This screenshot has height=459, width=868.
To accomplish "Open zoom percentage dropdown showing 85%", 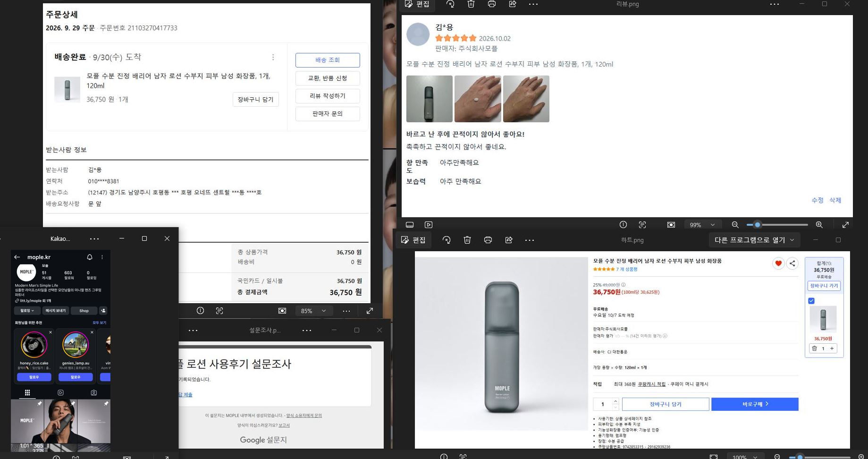I will click(x=313, y=311).
